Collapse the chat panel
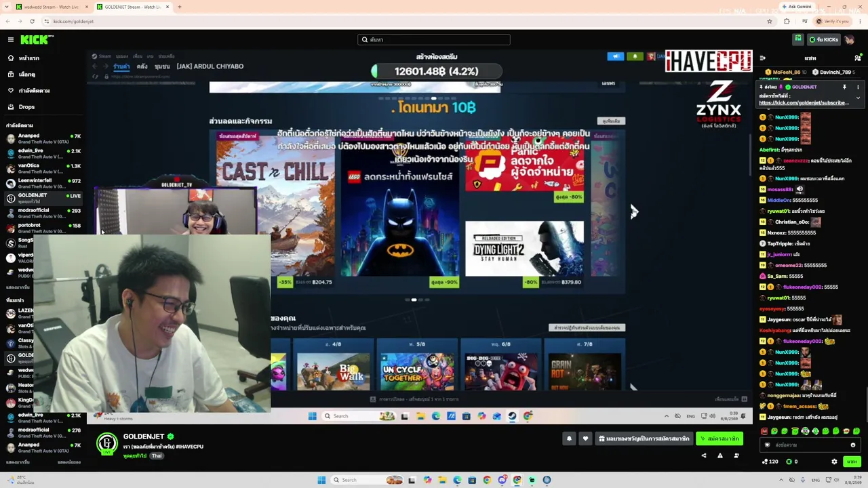Image resolution: width=868 pixels, height=488 pixels. click(763, 58)
